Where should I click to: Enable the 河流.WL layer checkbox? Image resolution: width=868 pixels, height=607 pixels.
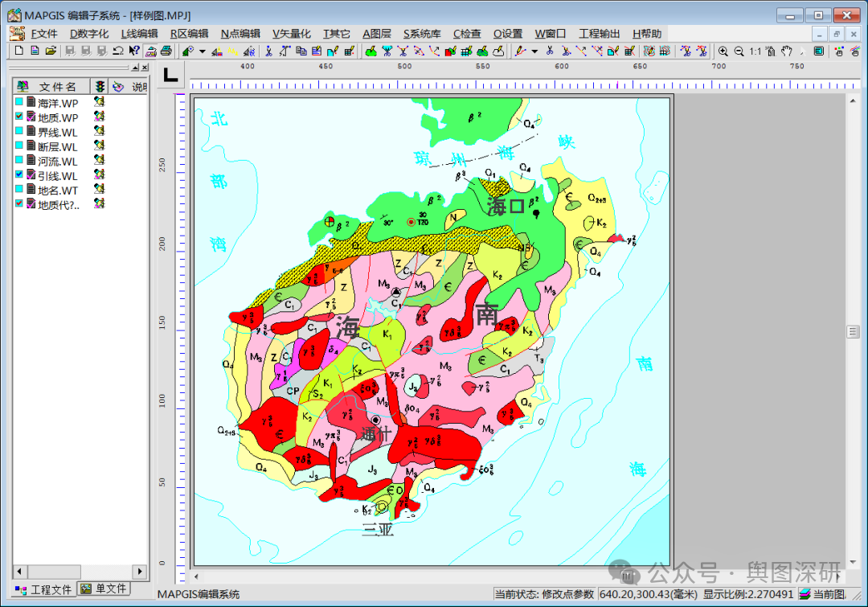19,161
